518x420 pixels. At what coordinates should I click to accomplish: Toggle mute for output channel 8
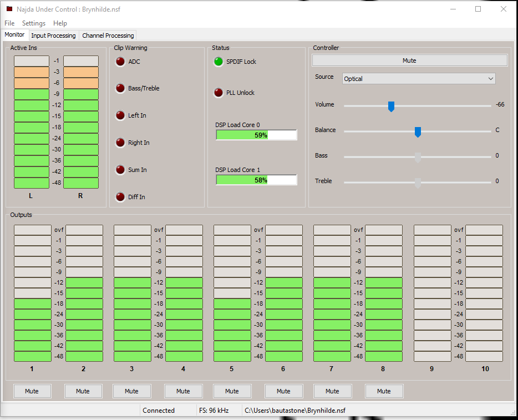tap(384, 391)
